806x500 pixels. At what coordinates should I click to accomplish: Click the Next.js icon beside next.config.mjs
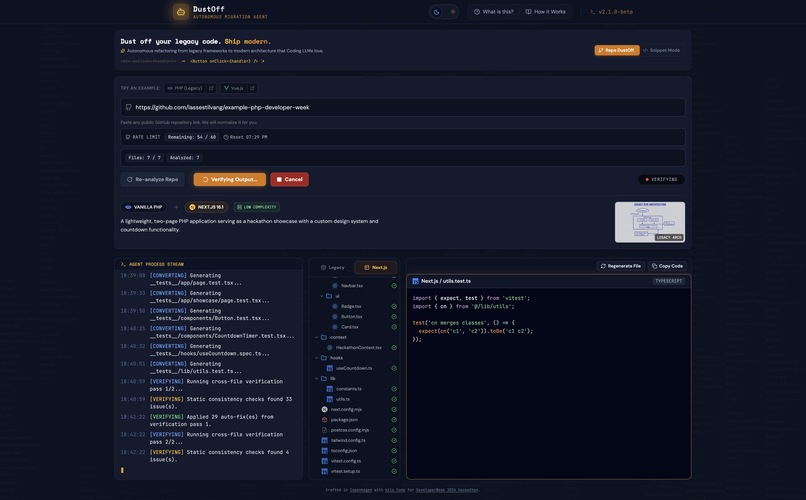(x=324, y=410)
